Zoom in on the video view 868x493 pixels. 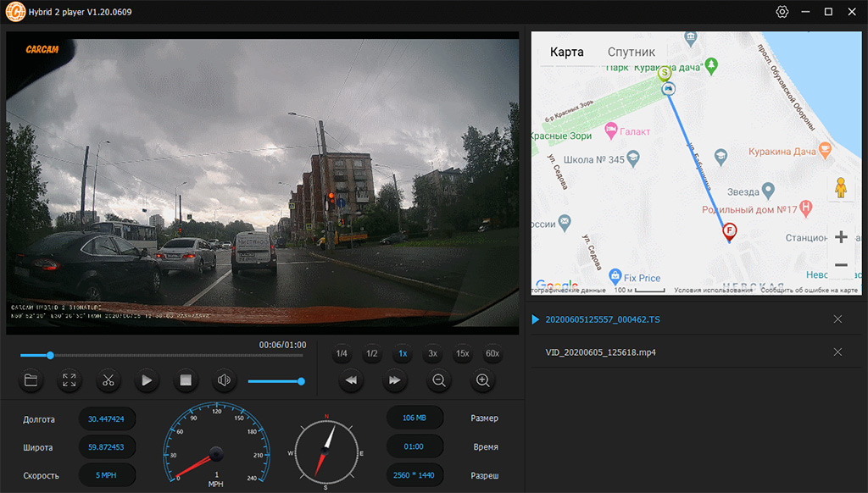pyautogui.click(x=482, y=380)
